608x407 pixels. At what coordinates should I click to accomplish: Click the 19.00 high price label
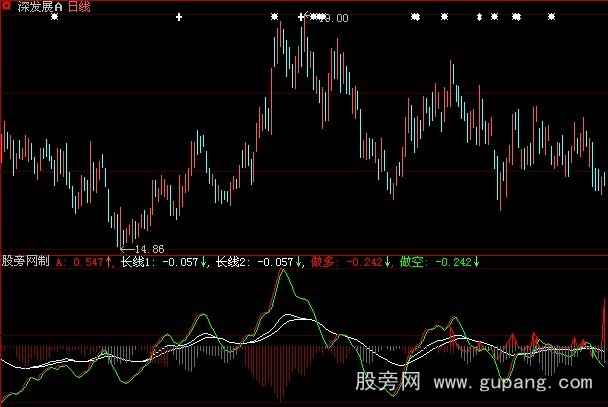pos(334,18)
